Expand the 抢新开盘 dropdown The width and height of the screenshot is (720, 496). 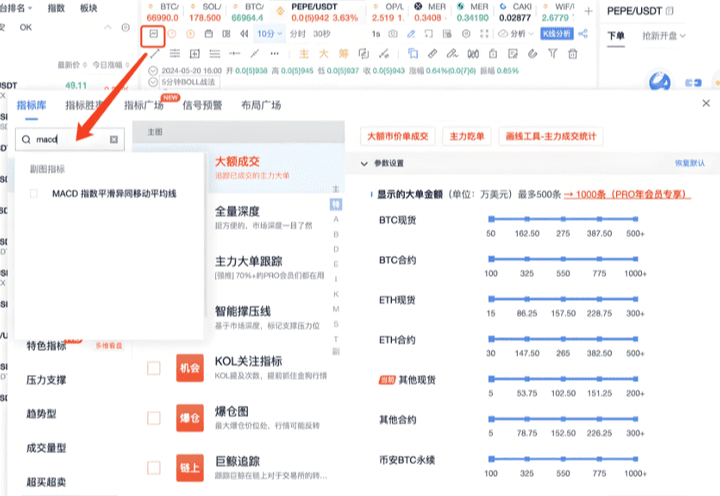(664, 35)
